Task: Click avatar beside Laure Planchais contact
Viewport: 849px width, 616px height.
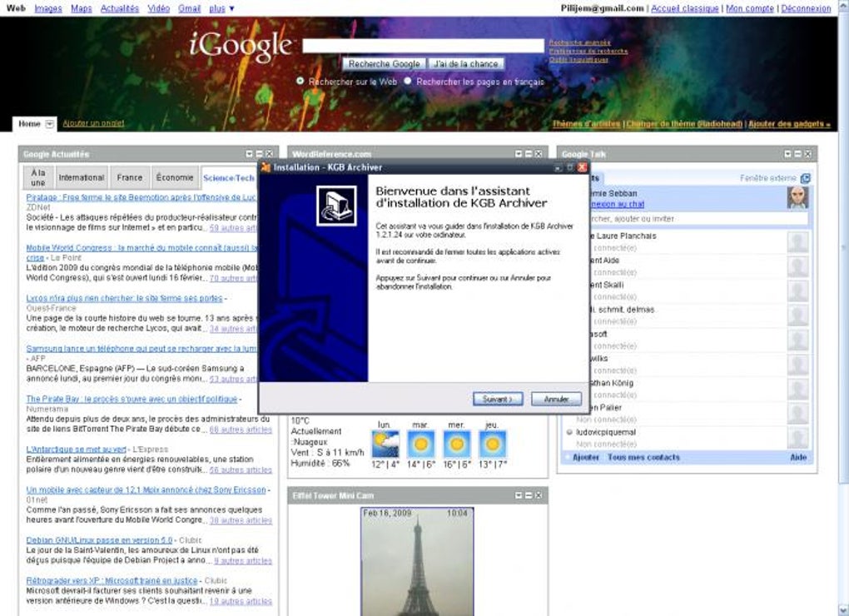Action: point(797,242)
